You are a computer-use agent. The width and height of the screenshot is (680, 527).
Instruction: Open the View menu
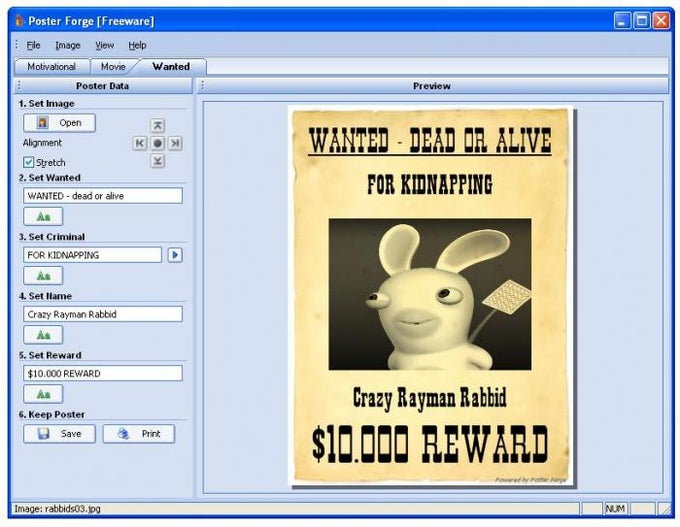tap(105, 45)
